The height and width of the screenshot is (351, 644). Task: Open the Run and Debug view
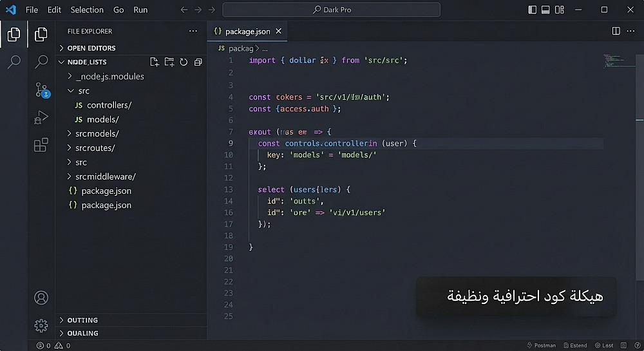pyautogui.click(x=41, y=117)
